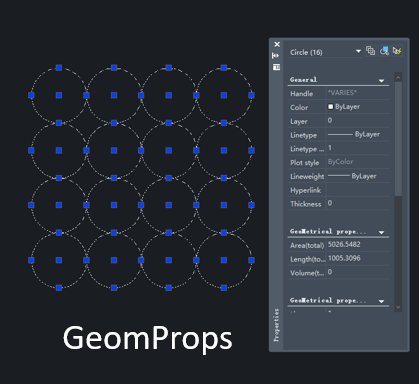Open the Quick Select icon

click(397, 51)
